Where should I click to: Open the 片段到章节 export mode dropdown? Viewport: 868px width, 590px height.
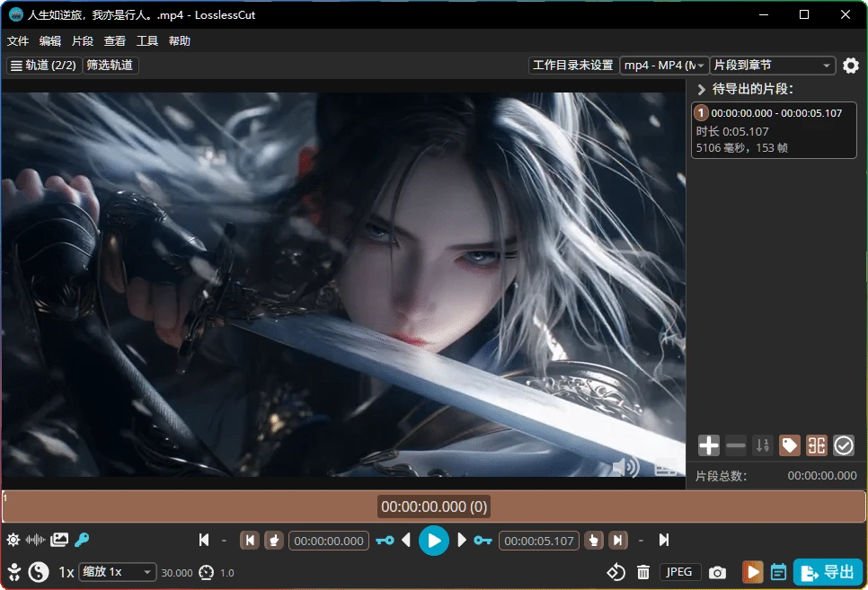tap(772, 66)
